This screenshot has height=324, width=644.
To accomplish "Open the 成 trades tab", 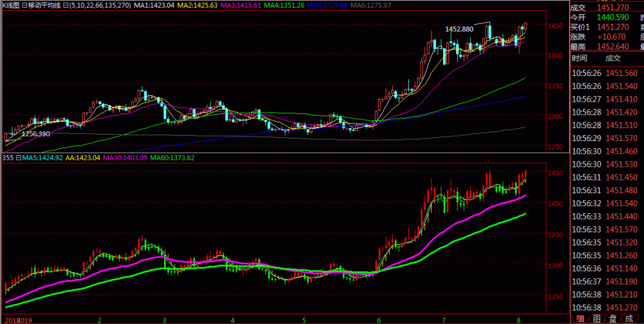I will (631, 318).
